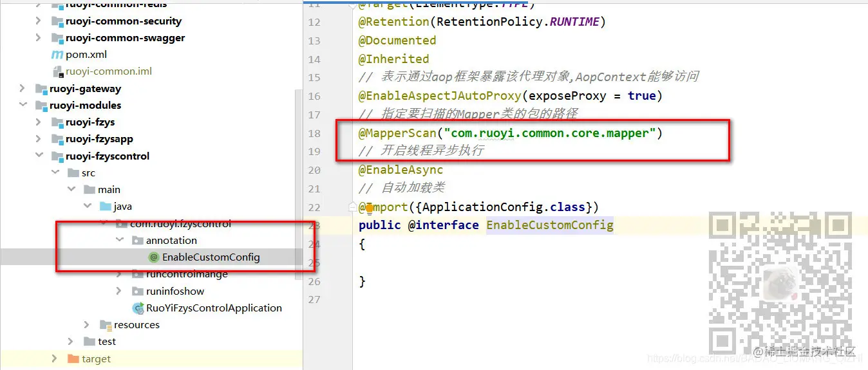The height and width of the screenshot is (370, 868).
Task: Click the ruoyi-common-security module folder icon
Action: pos(57,21)
